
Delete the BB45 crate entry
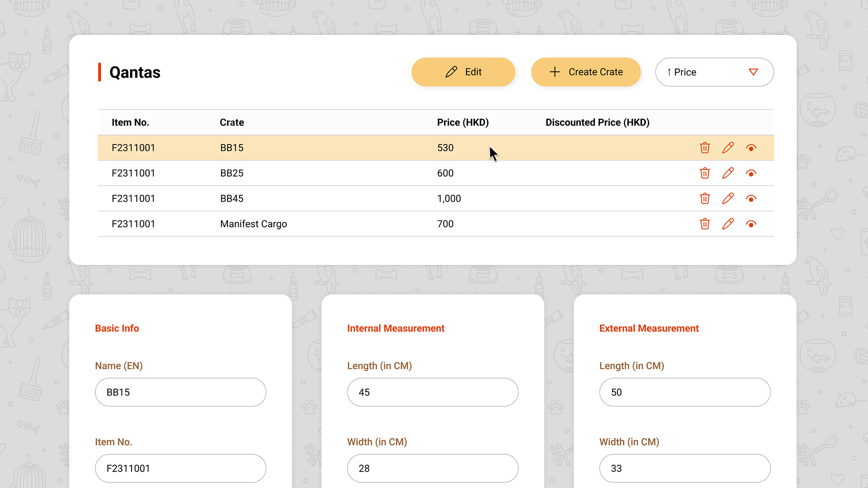point(705,199)
